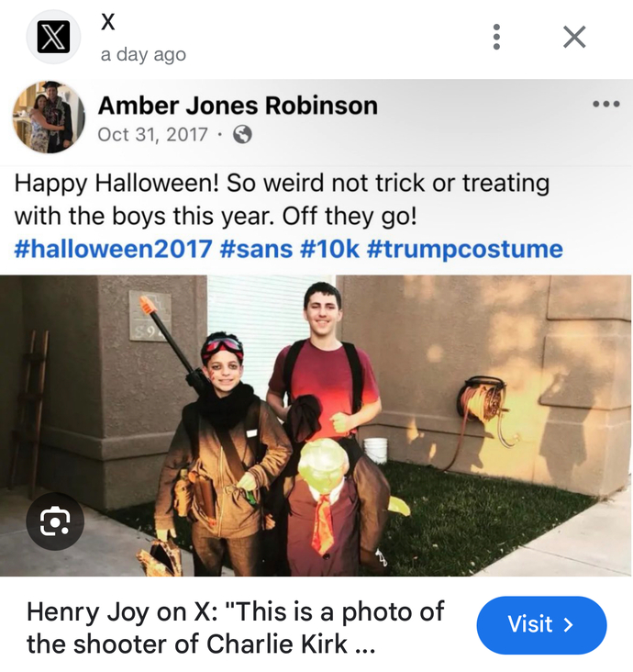Open the #trumpcostume hashtag
This screenshot has width=633, height=672.
pos(465,249)
